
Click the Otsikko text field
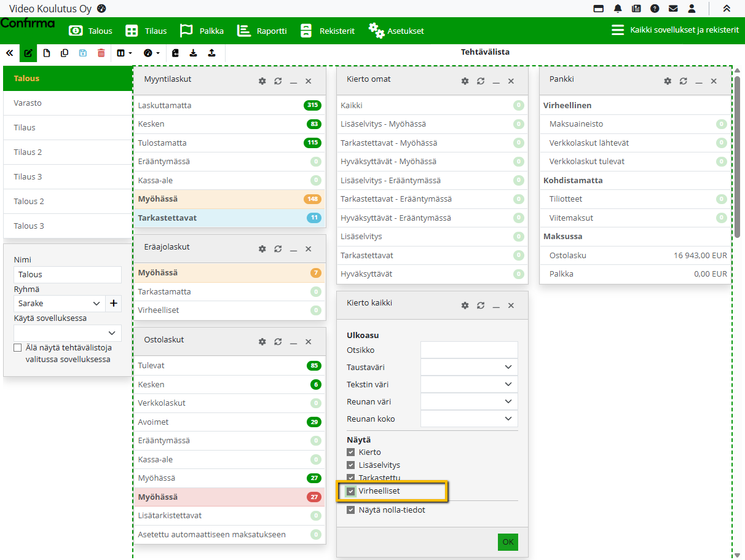coord(469,350)
